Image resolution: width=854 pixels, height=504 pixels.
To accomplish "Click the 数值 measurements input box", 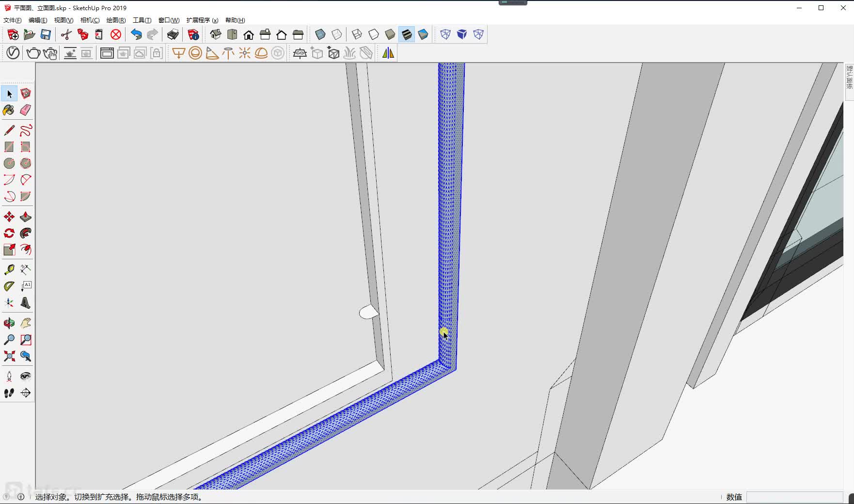I will coord(795,497).
